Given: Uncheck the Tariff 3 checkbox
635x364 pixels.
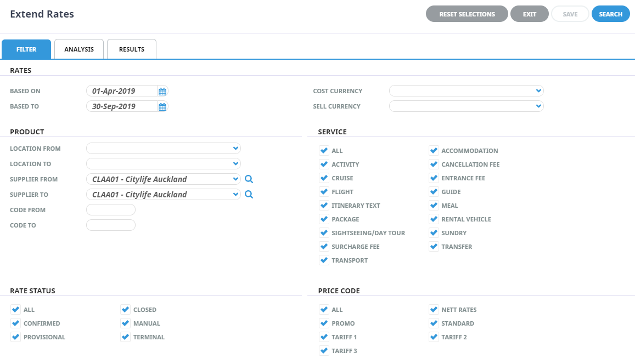Looking at the screenshot, I should click(324, 351).
